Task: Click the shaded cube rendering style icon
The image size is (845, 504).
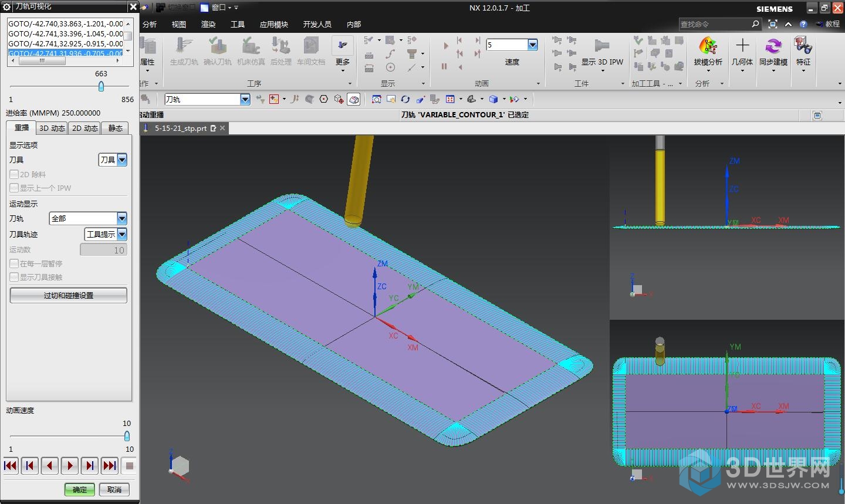Action: 494,99
